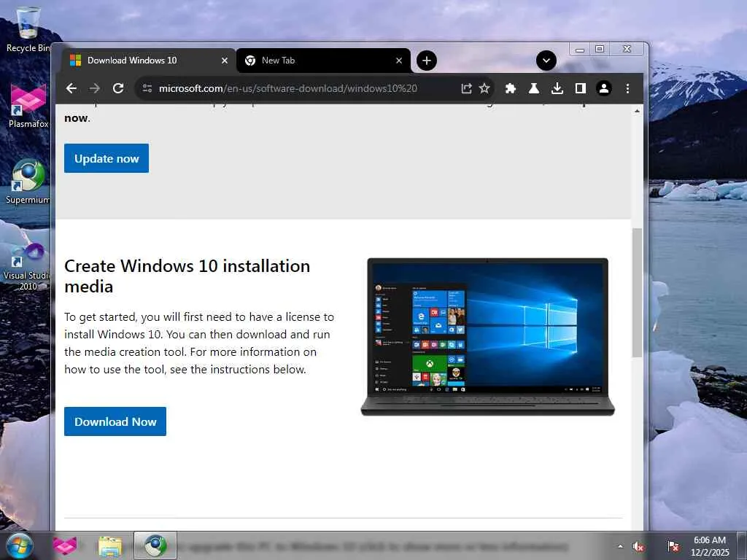
Task: Switch to the New Tab tab
Action: click(323, 61)
